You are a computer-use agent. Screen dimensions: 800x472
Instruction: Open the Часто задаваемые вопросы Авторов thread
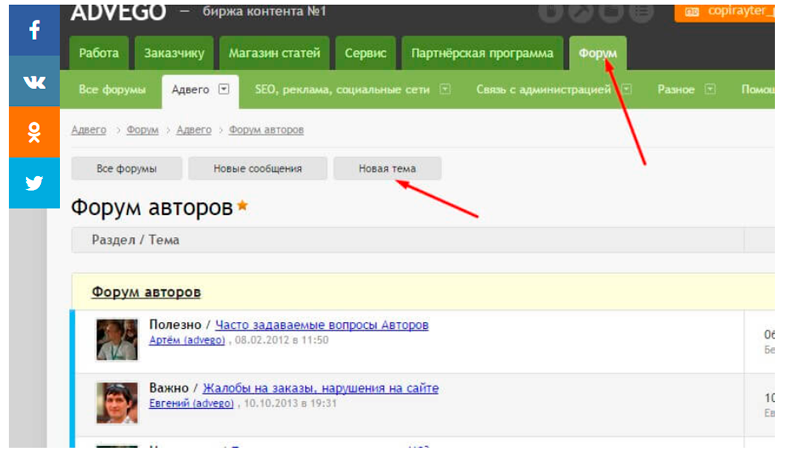[321, 325]
